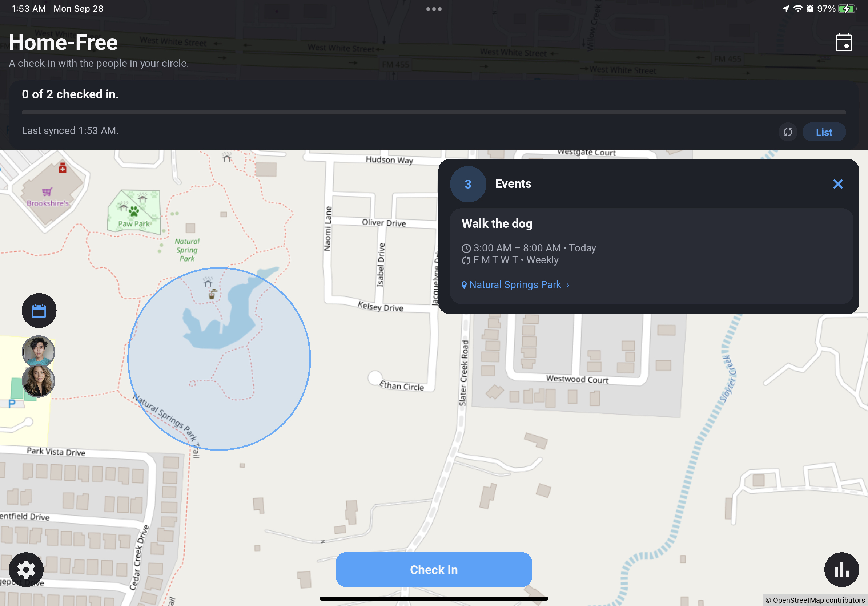Image resolution: width=868 pixels, height=606 pixels.
Task: Tap the Events count badge showing 3
Action: click(468, 184)
